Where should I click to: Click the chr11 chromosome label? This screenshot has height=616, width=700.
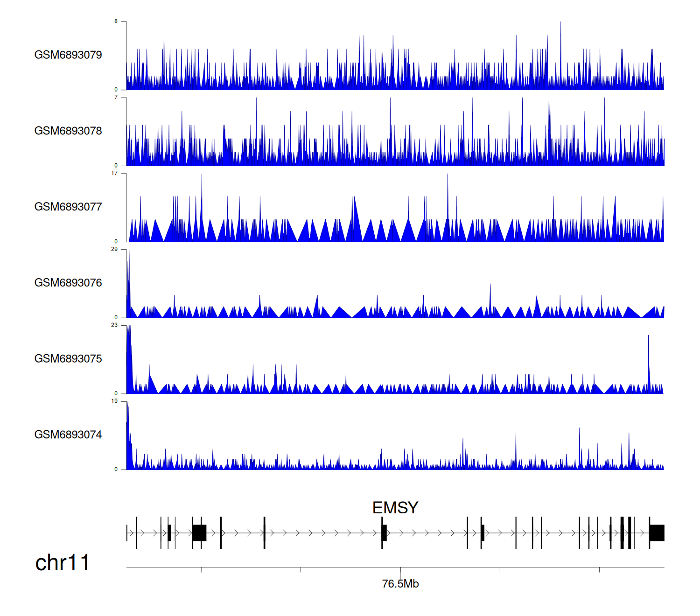[x=62, y=563]
